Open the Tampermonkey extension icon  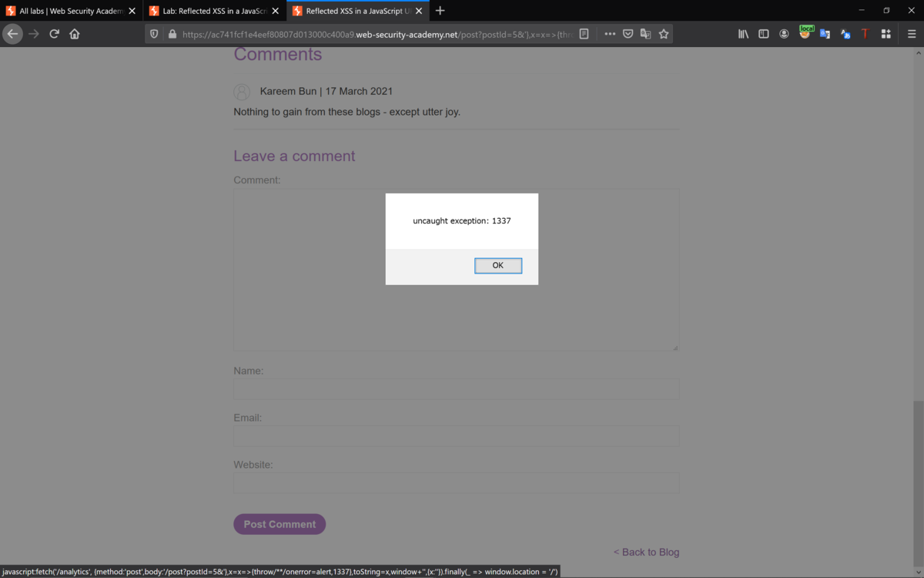click(864, 33)
